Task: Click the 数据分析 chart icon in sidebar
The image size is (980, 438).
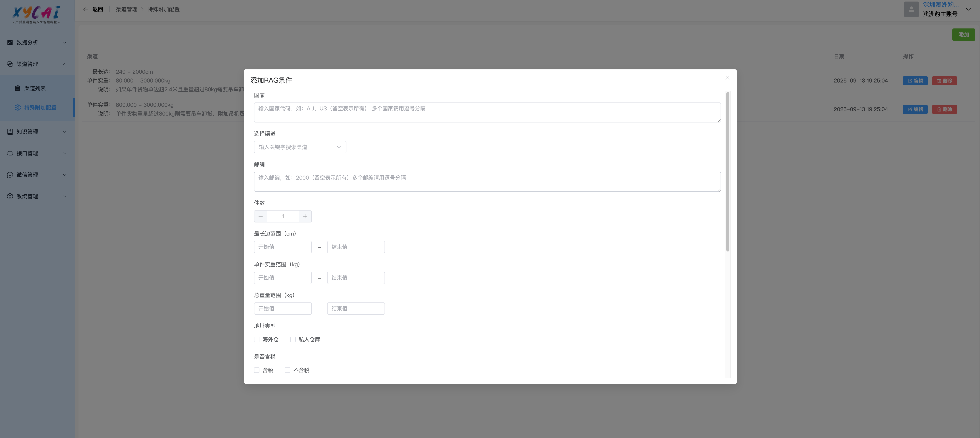Action: pos(10,42)
